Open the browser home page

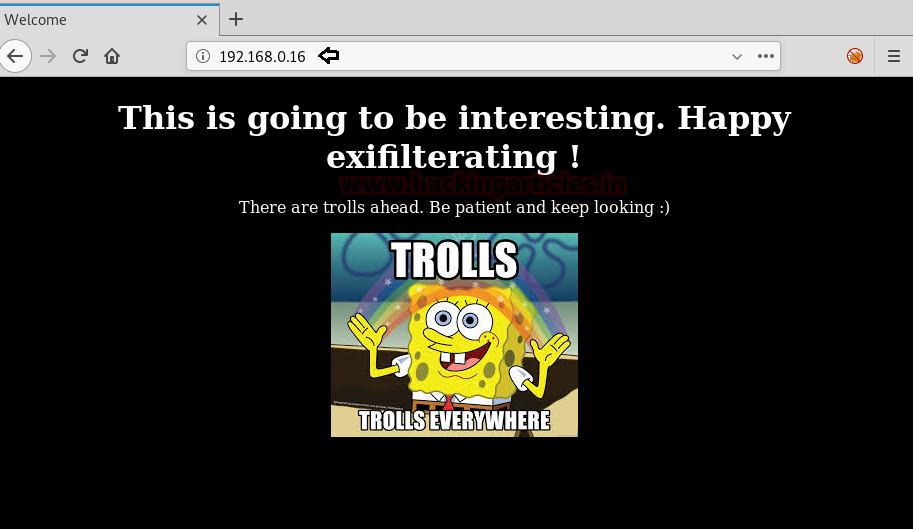pyautogui.click(x=112, y=56)
